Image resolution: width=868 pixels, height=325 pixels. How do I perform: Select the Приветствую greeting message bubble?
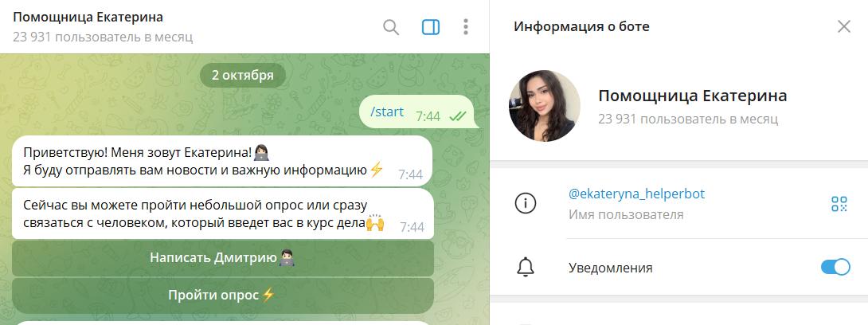point(222,161)
